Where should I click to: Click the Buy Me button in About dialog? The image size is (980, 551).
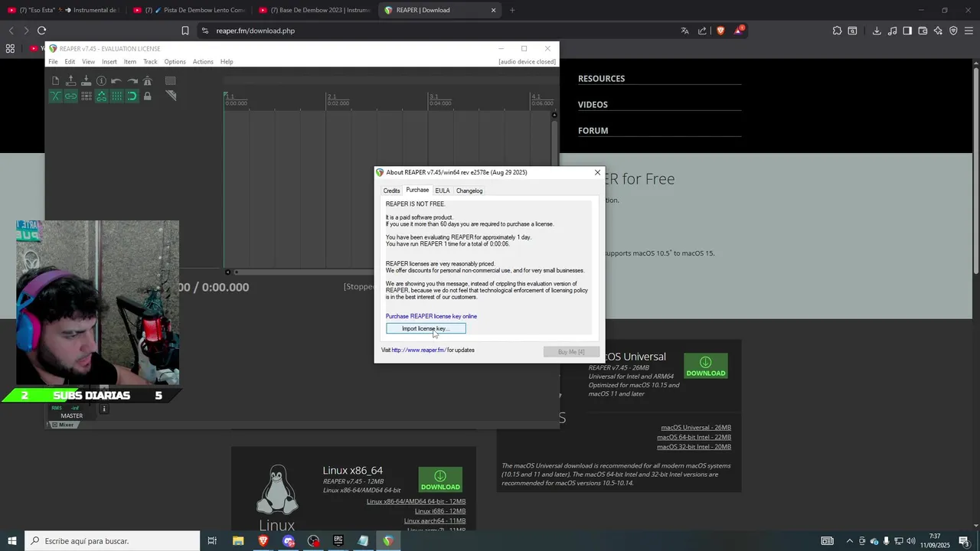tap(571, 351)
